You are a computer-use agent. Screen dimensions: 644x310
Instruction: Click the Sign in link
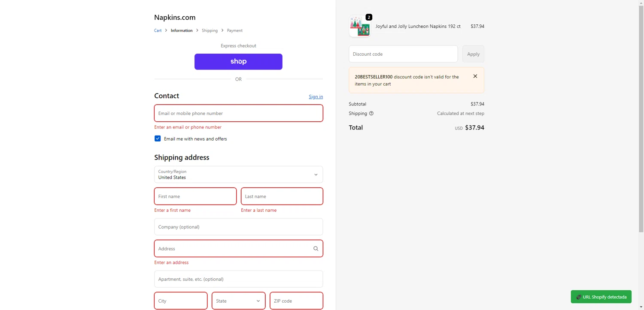point(316,97)
